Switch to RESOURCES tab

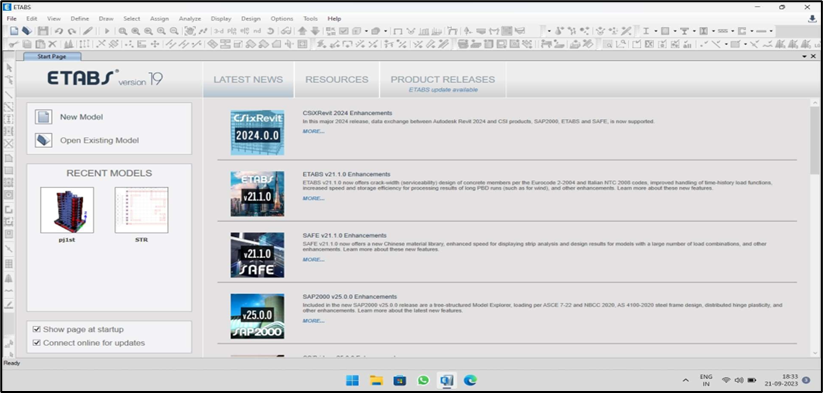click(337, 80)
